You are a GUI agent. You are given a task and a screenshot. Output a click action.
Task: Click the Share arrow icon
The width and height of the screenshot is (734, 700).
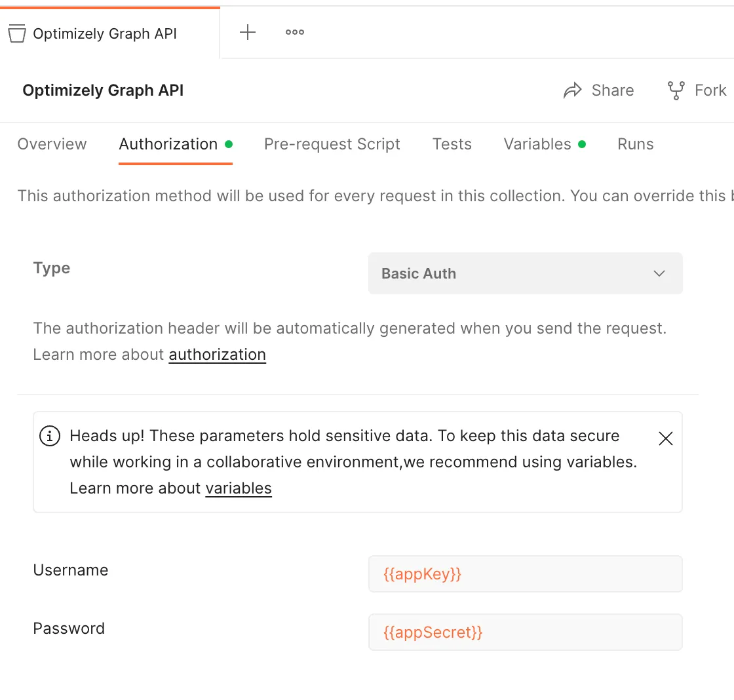[x=573, y=90]
